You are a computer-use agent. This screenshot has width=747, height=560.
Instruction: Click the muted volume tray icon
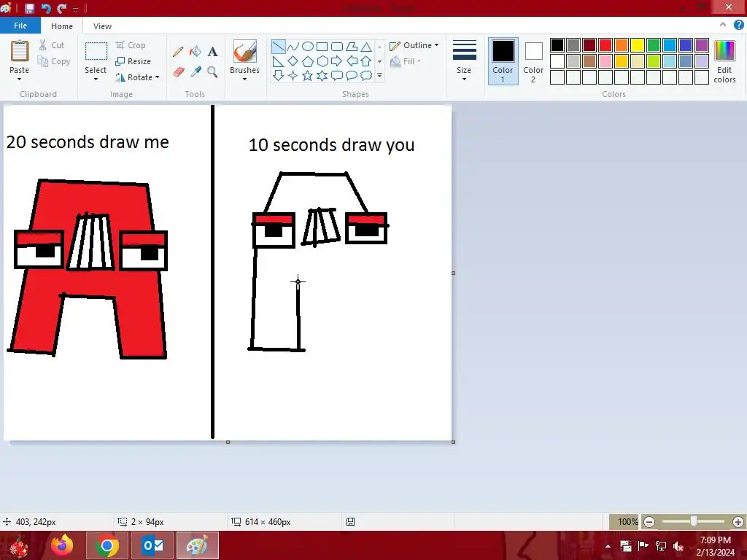678,546
